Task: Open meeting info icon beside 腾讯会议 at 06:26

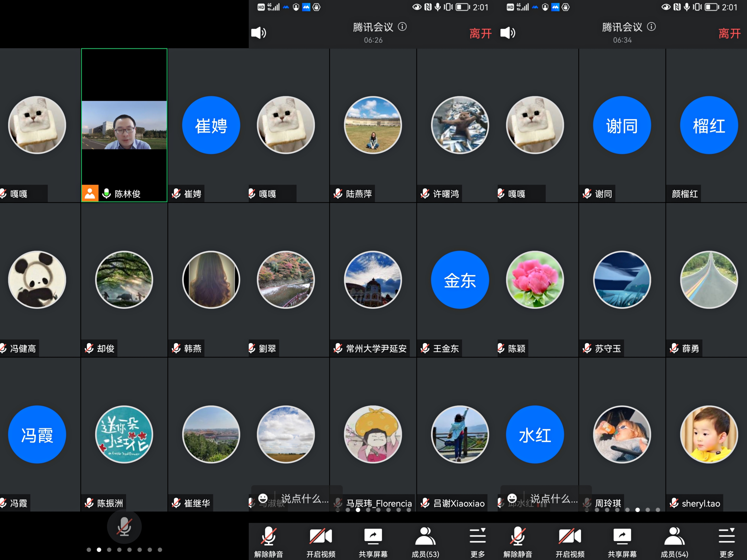Action: [402, 27]
